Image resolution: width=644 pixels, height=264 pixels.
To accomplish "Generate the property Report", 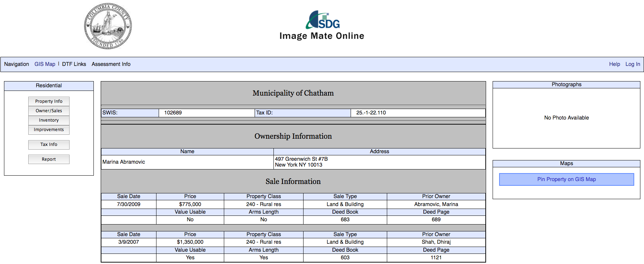I will pos(49,159).
